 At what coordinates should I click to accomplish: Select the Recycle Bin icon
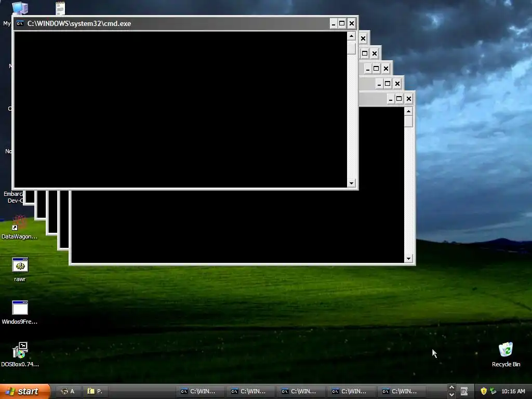(x=506, y=354)
